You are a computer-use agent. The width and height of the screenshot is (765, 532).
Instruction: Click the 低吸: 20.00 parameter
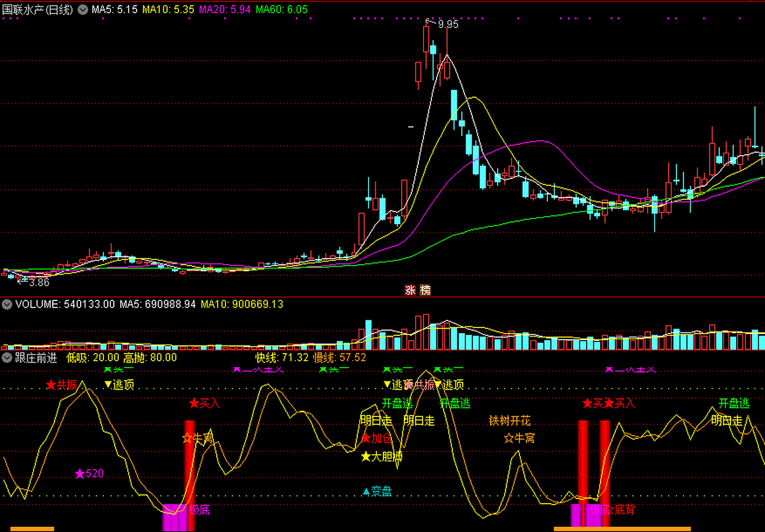coord(93,357)
